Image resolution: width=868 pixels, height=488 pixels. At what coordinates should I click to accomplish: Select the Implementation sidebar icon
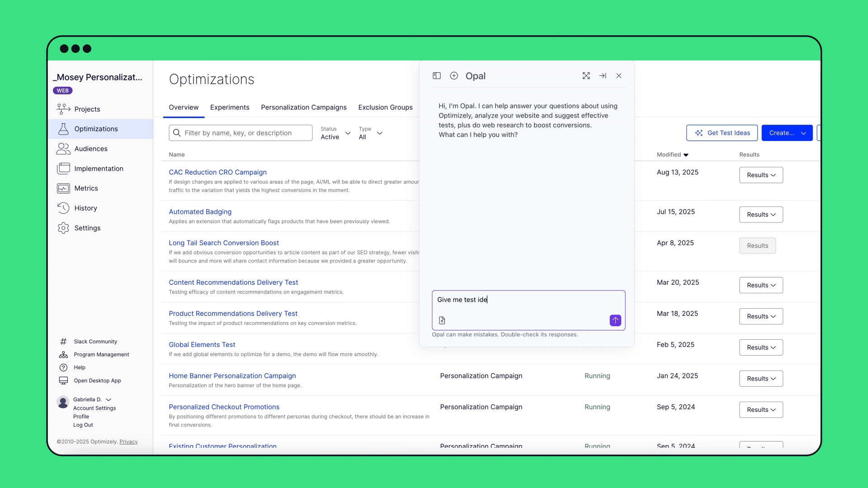(63, 169)
